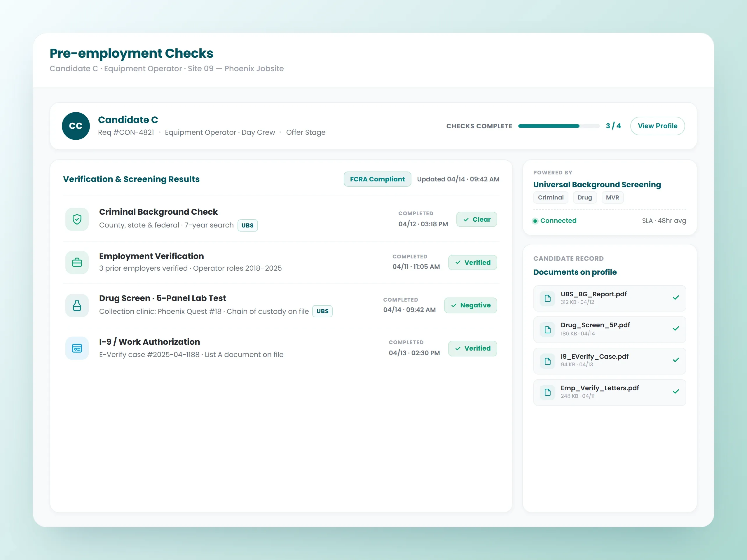Click the Checks Complete progress bar
747x560 pixels.
558,126
